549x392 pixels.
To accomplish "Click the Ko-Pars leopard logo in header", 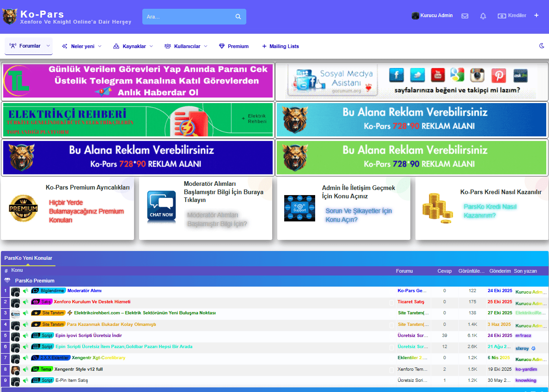I will click(x=9, y=17).
